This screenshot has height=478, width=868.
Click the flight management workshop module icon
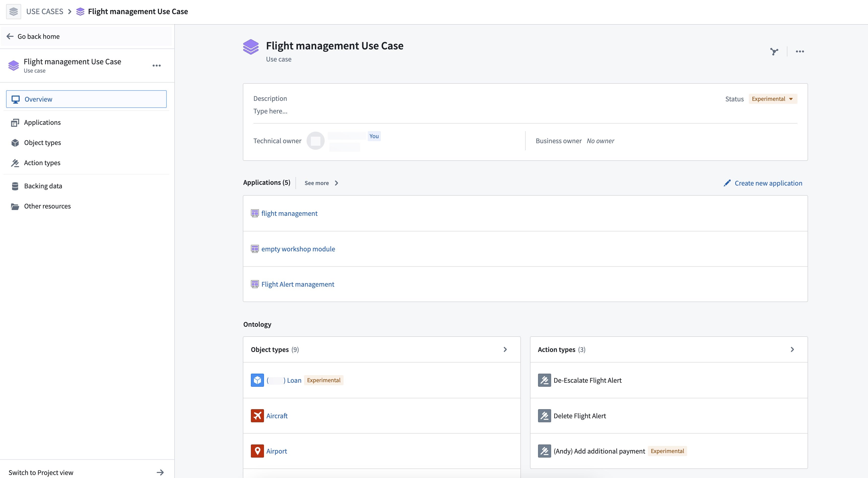(255, 213)
